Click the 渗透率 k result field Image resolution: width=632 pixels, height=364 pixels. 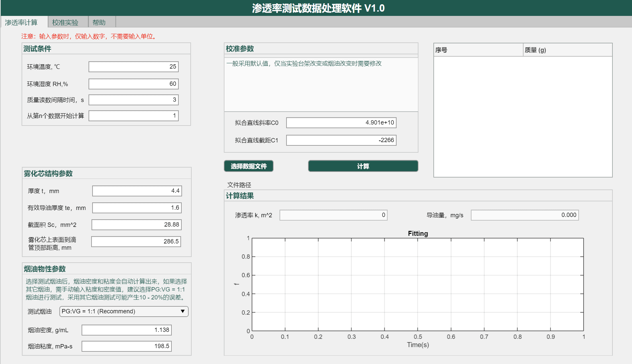tap(334, 215)
